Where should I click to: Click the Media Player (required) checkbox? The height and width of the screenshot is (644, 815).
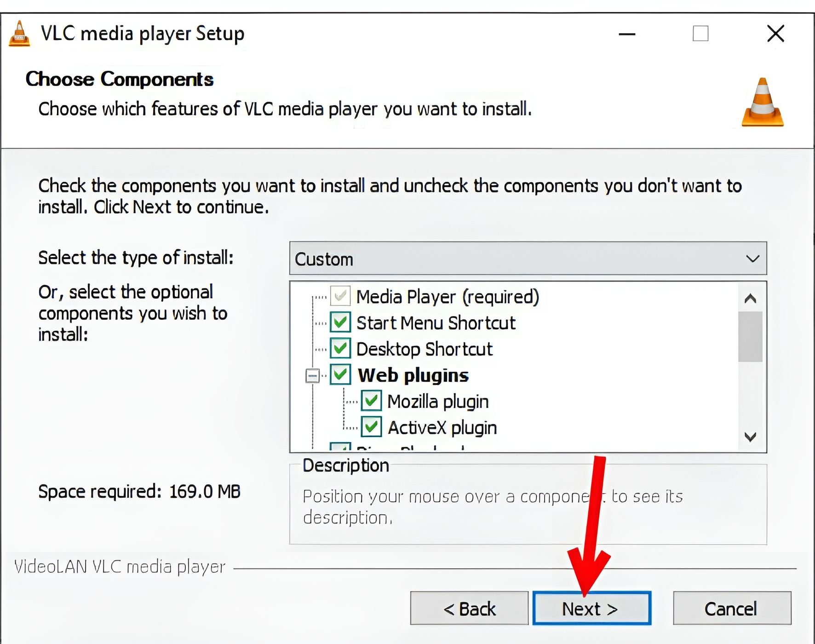click(x=341, y=296)
